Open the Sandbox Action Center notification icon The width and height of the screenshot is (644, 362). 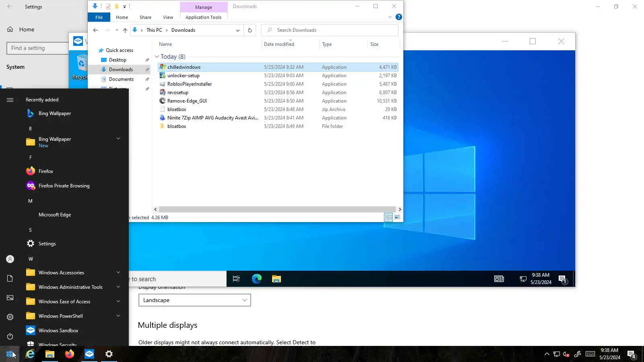(563, 279)
